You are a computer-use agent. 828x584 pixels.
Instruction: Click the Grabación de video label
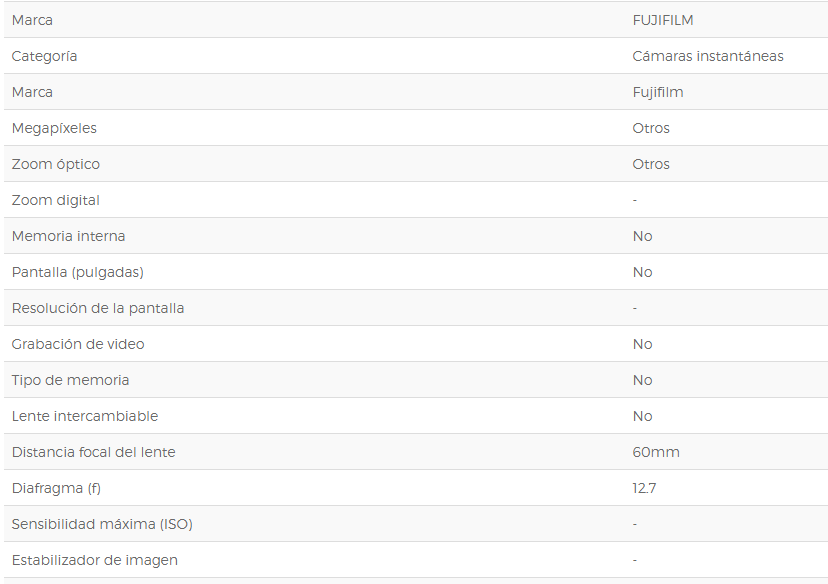(x=78, y=344)
